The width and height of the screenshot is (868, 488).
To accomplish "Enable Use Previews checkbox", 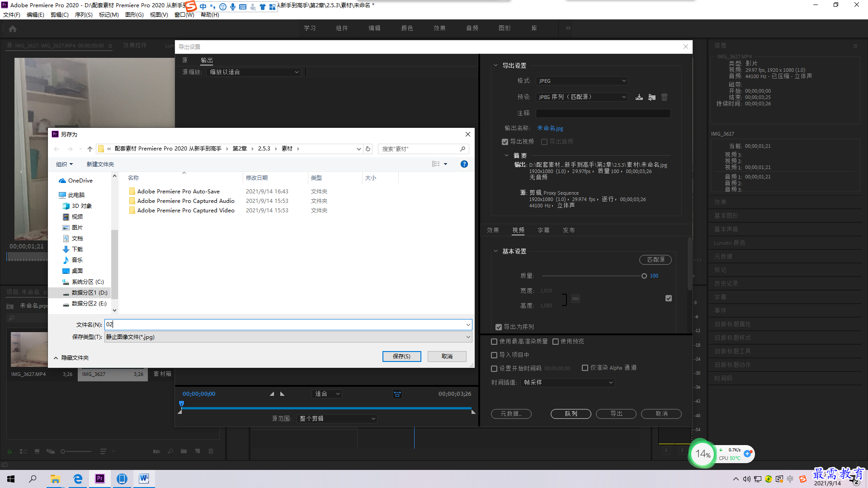I will [556, 342].
